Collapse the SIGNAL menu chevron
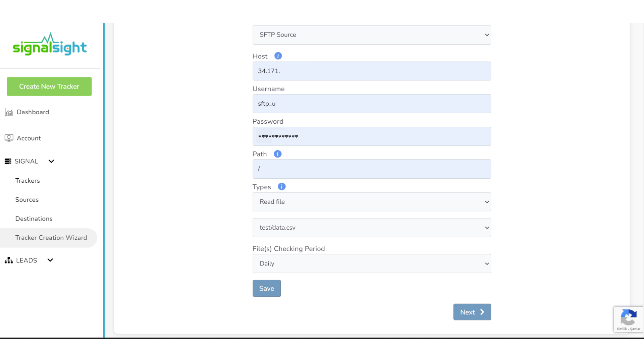The image size is (644, 362). point(51,161)
